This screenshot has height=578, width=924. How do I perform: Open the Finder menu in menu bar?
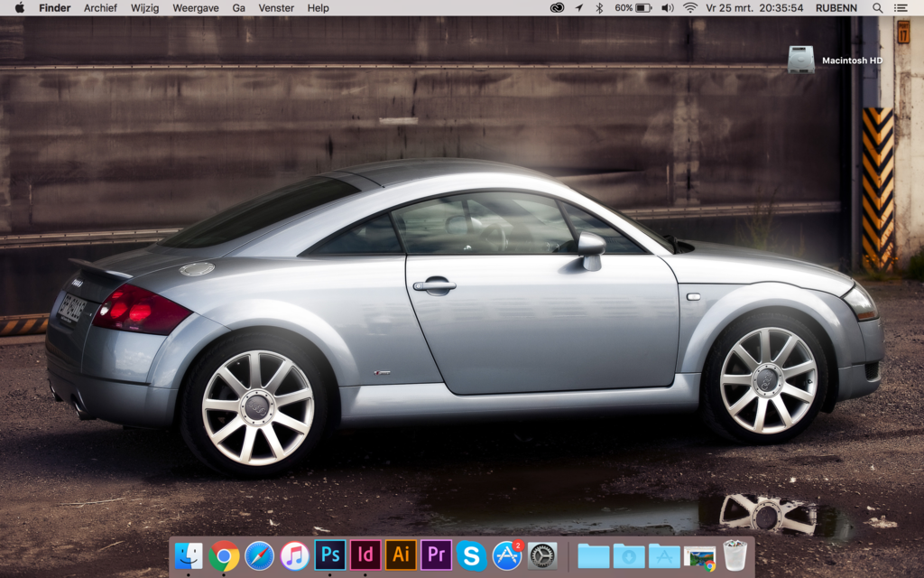pos(55,7)
